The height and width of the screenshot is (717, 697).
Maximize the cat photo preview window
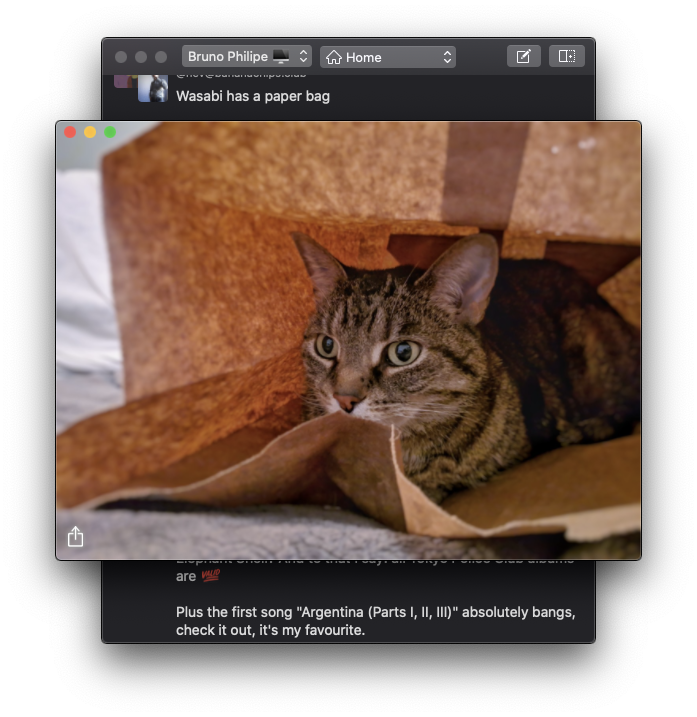pos(110,132)
